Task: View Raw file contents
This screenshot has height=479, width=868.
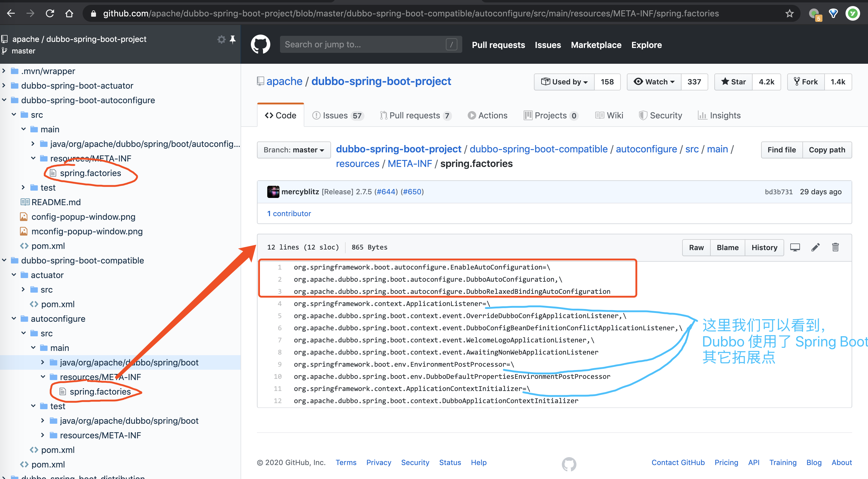Action: click(x=696, y=248)
